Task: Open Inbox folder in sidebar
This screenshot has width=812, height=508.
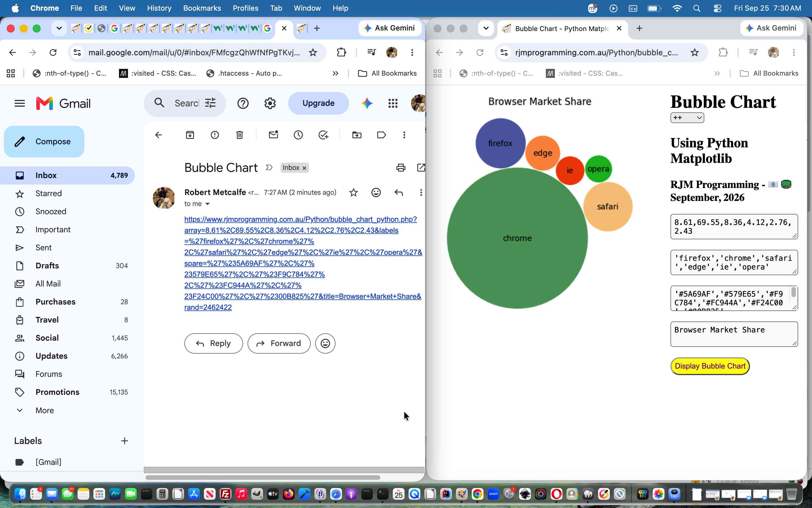Action: (67, 175)
